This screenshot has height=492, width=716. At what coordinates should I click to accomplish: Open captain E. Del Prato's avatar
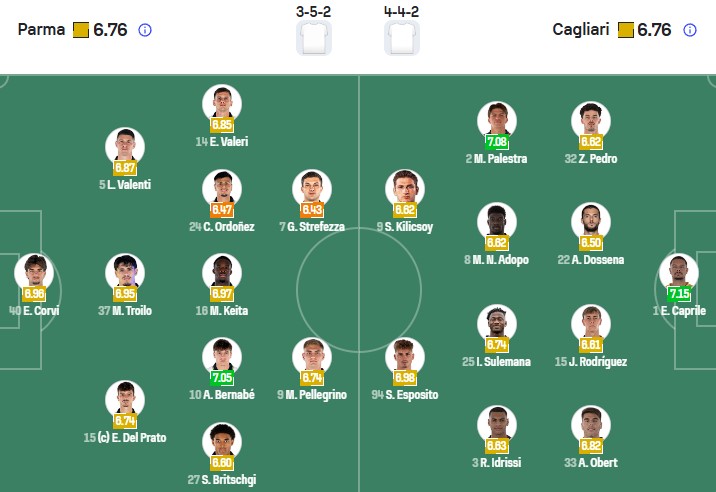[125, 399]
